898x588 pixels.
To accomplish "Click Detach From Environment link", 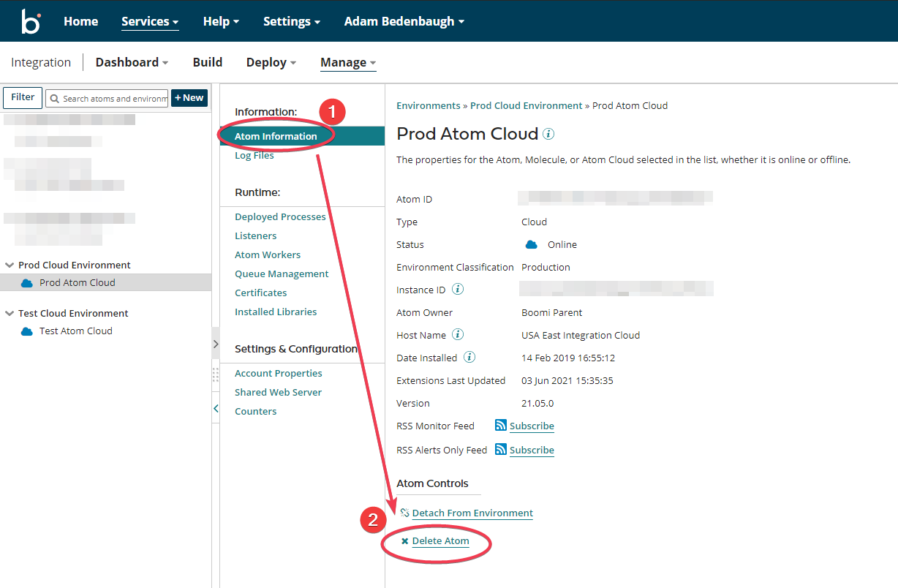I will (x=472, y=513).
